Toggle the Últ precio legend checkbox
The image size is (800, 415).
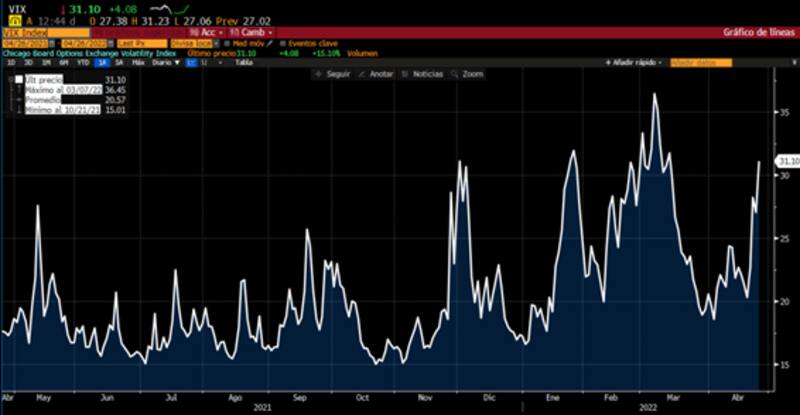[17, 79]
